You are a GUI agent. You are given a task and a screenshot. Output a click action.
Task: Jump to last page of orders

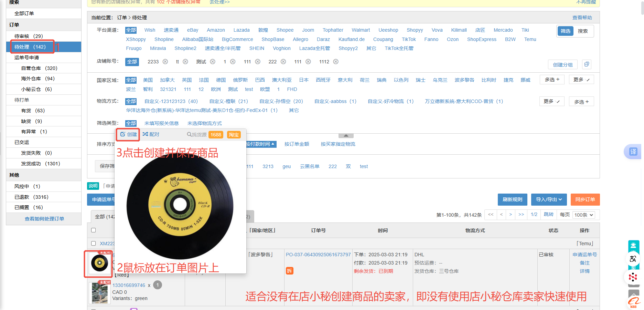[x=521, y=215]
